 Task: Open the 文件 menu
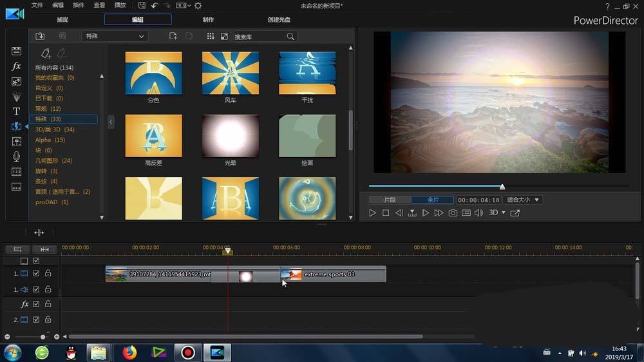tap(37, 5)
